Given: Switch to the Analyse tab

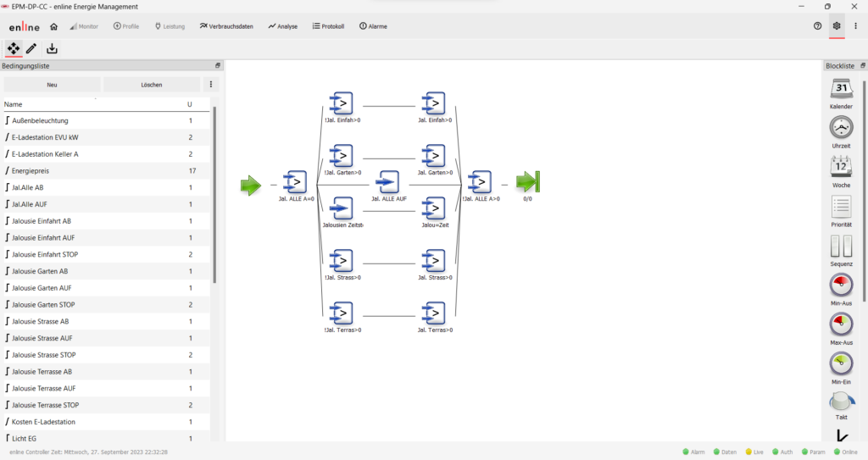Looking at the screenshot, I should [283, 26].
